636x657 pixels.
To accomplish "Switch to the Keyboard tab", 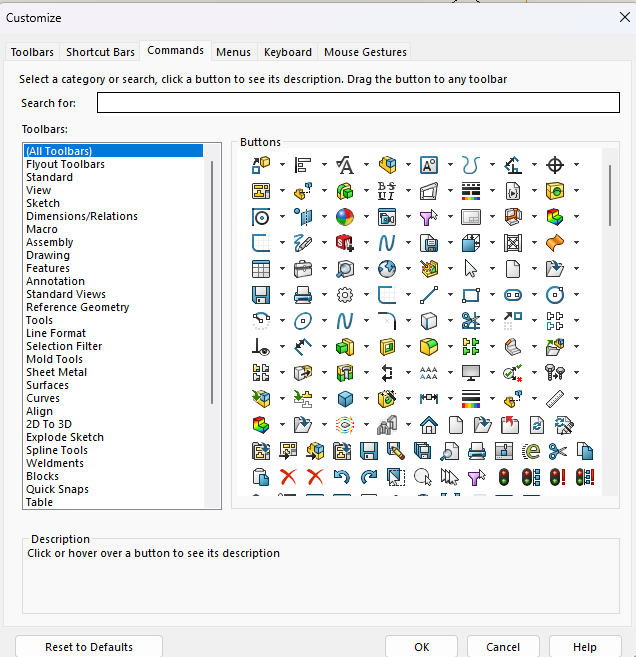I will 287,52.
